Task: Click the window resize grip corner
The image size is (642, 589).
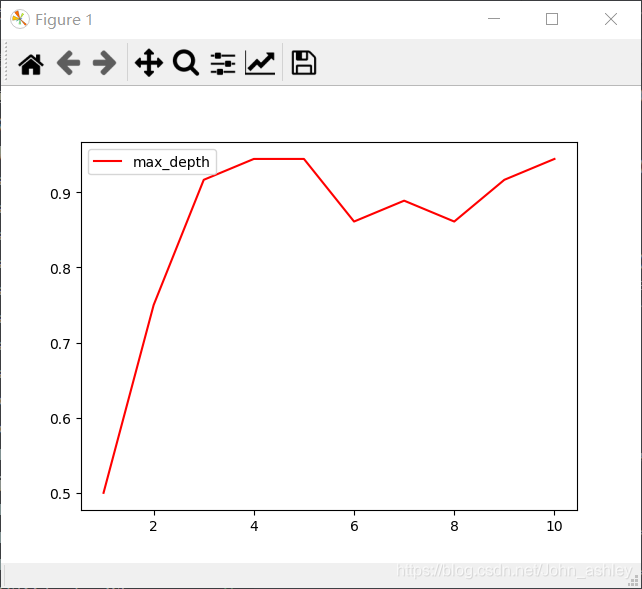Action: coord(634,581)
